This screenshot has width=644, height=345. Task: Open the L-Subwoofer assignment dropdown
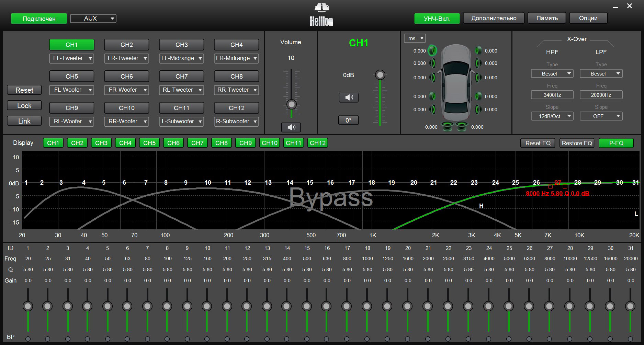(181, 122)
